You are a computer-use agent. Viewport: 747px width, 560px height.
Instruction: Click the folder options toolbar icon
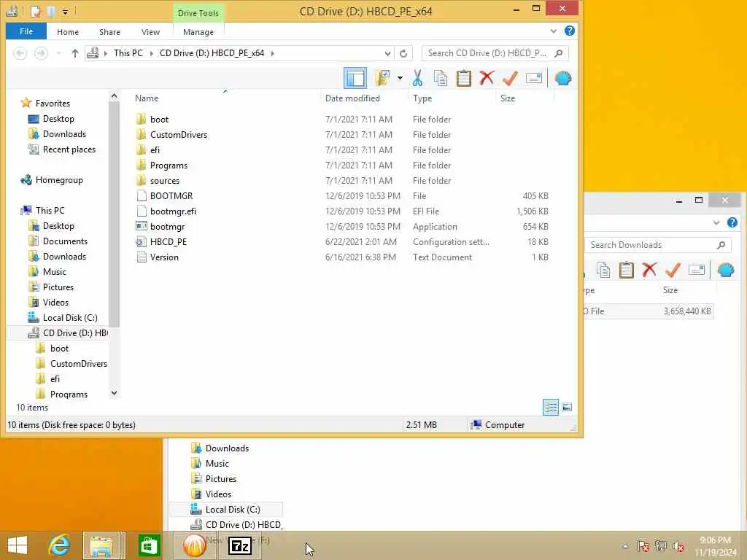pos(382,78)
